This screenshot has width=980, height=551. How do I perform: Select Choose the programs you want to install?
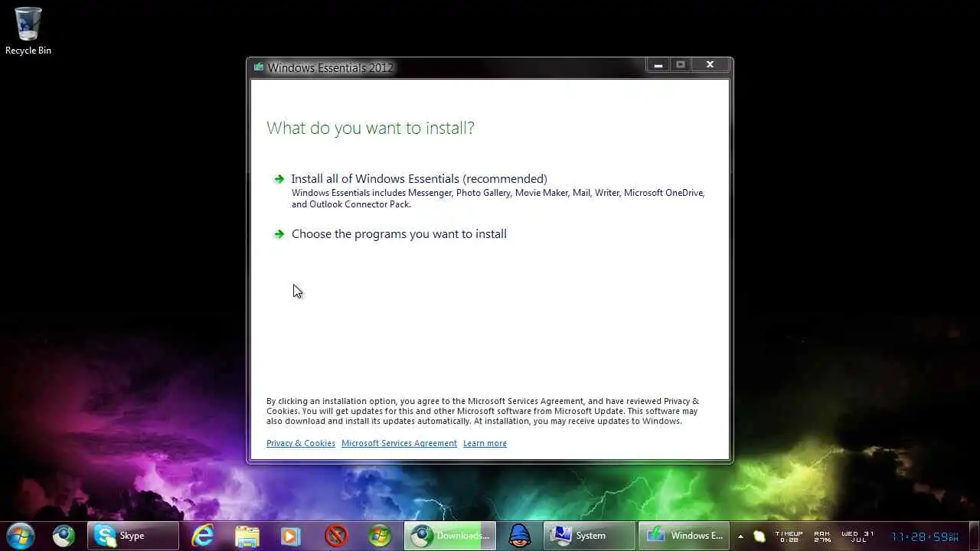coord(399,234)
